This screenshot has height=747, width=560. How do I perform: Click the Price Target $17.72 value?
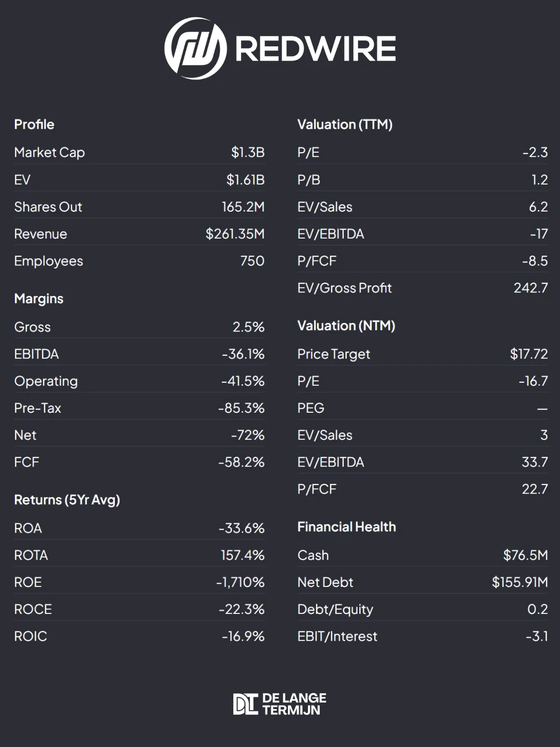point(529,354)
